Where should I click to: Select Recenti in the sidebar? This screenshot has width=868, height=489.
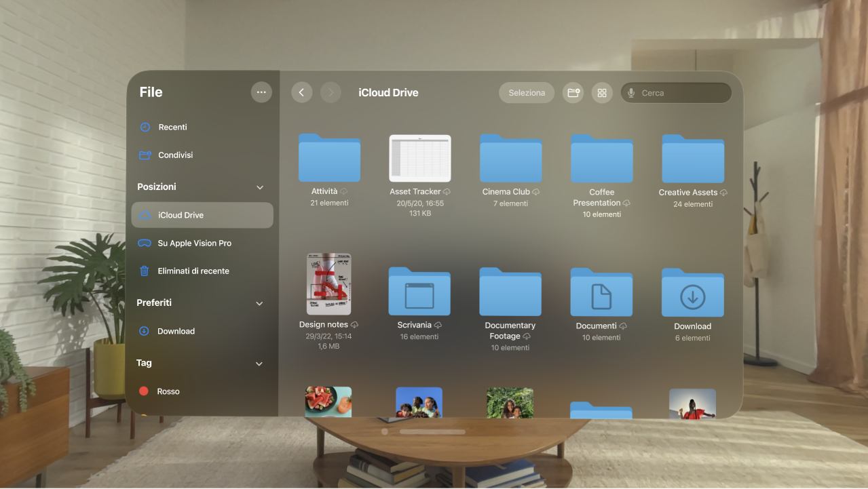point(202,127)
